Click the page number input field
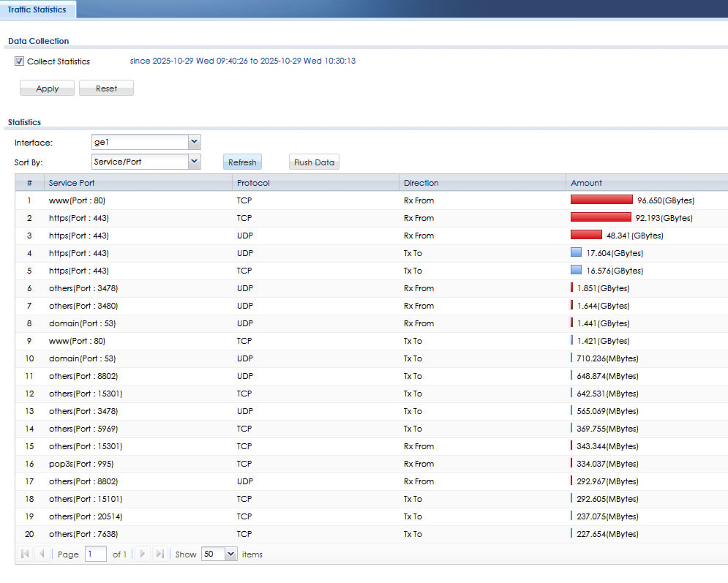Image resolution: width=728 pixels, height=583 pixels. tap(96, 554)
